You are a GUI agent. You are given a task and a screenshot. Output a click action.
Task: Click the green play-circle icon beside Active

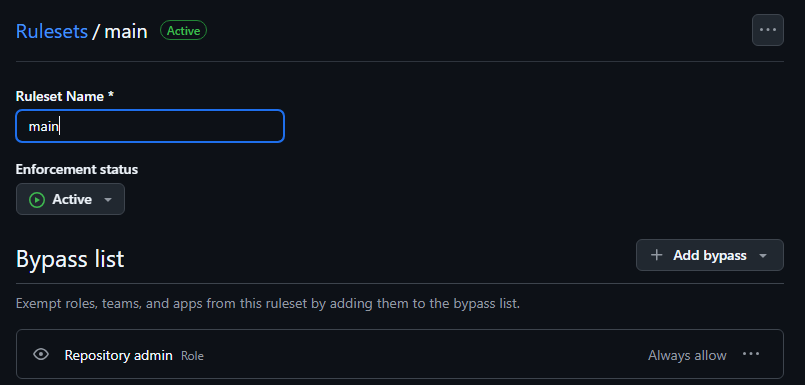click(37, 200)
